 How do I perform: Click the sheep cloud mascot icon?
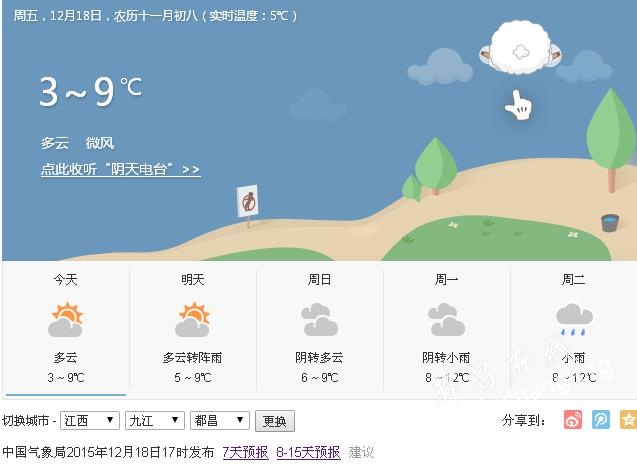[x=520, y=48]
